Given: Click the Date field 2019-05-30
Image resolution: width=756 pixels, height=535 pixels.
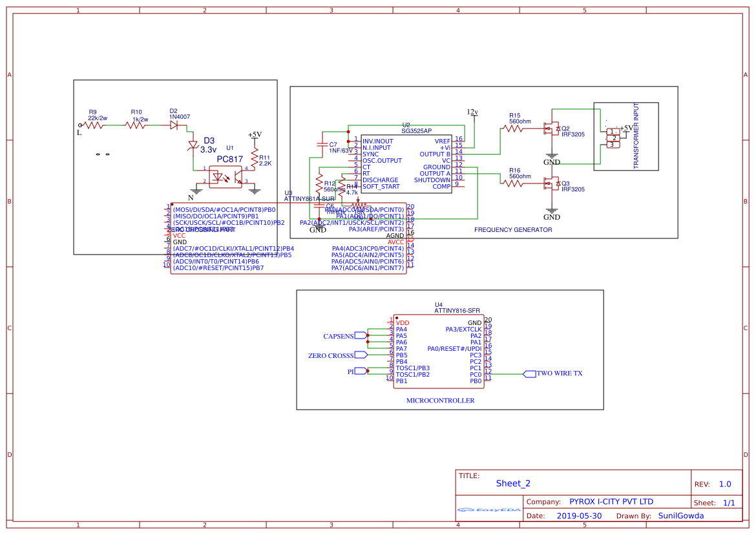Looking at the screenshot, I should click(578, 516).
